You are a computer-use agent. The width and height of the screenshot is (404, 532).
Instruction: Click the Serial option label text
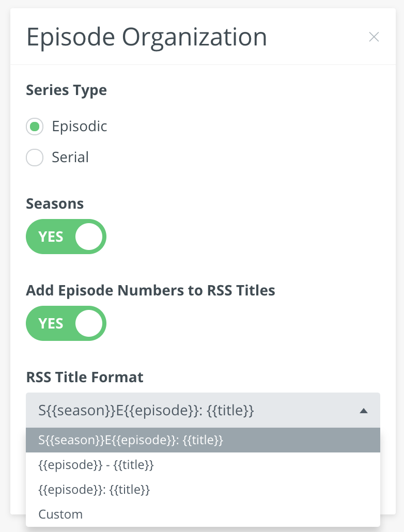pos(70,158)
